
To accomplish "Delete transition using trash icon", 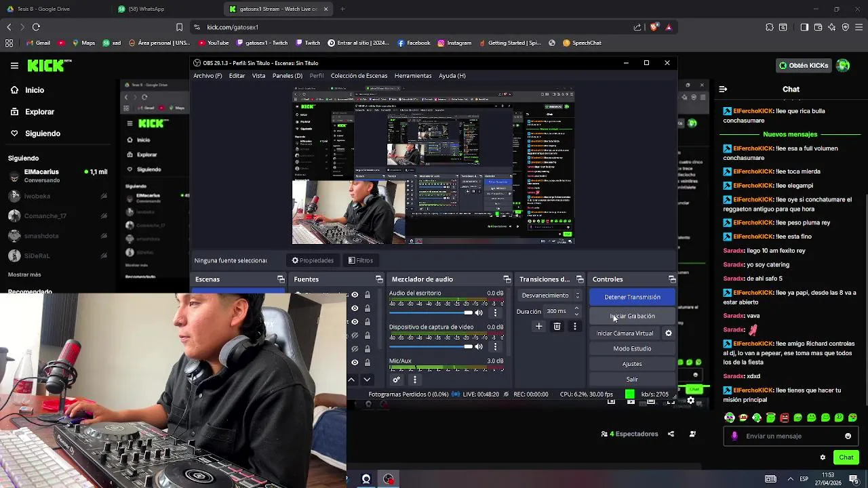I will point(557,327).
